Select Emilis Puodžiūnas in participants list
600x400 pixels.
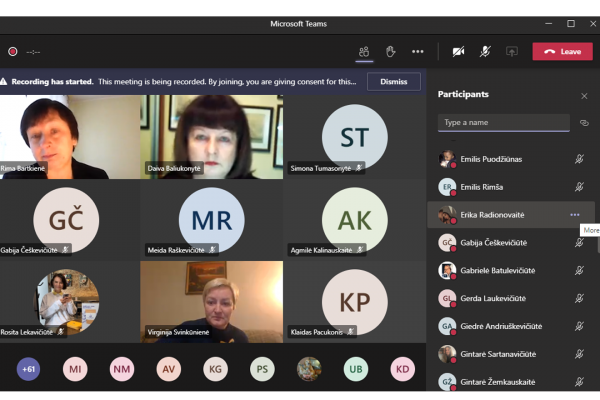(511, 159)
